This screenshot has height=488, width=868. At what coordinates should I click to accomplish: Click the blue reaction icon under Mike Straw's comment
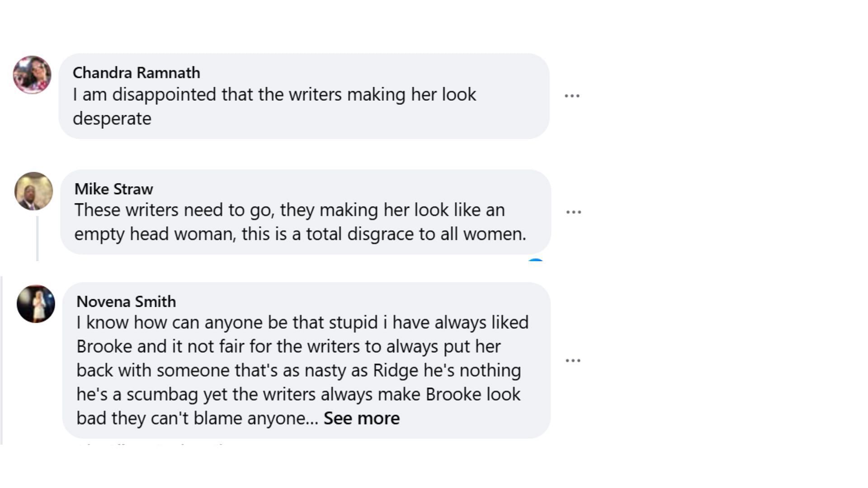(x=536, y=260)
